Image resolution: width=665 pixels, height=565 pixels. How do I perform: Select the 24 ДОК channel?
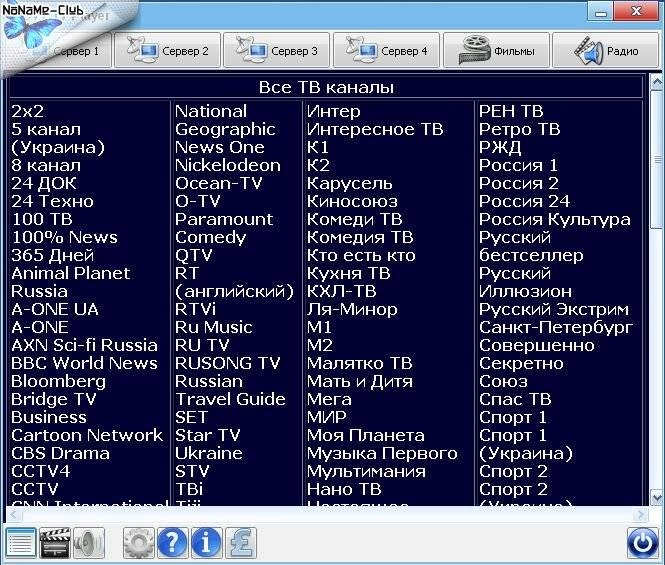tap(44, 183)
